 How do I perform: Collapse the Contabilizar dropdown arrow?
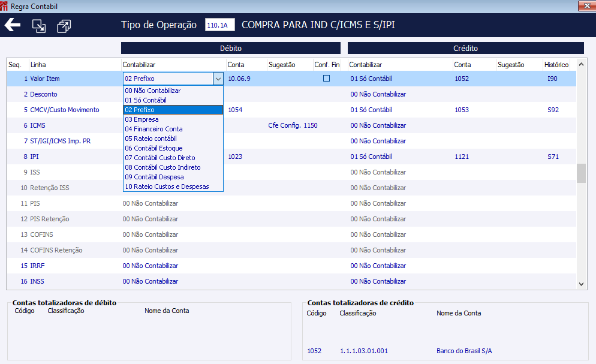218,79
